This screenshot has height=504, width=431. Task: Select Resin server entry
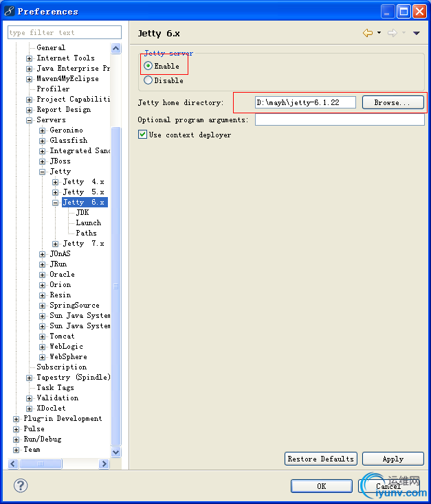pos(60,295)
